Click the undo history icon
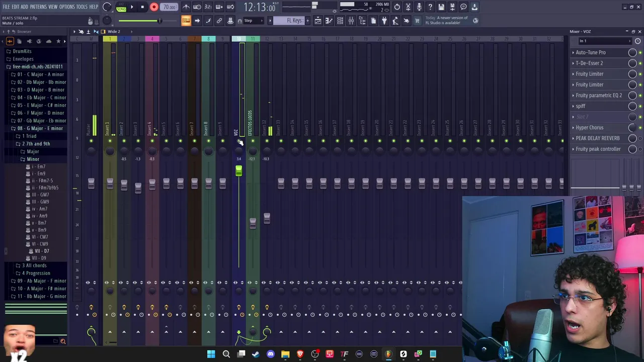Screen dimensions: 644x362 tap(397, 7)
